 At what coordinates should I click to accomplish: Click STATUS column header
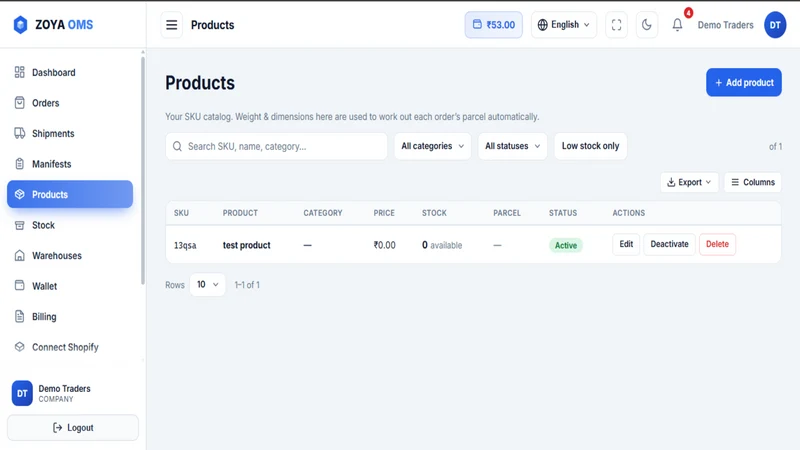click(x=563, y=213)
